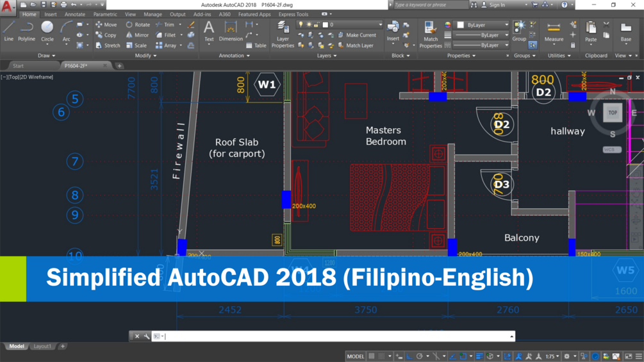Viewport: 644px width, 362px height.
Task: Click the MODEL space button in status bar
Action: click(355, 356)
